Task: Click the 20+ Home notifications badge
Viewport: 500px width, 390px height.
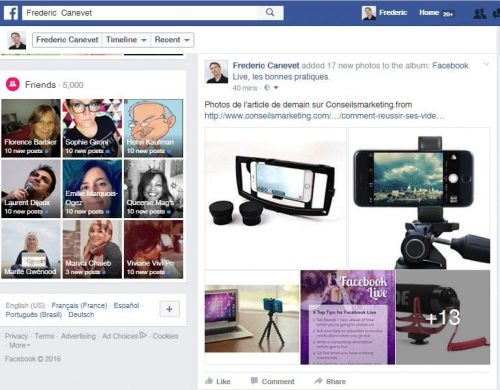Action: pyautogui.click(x=448, y=14)
